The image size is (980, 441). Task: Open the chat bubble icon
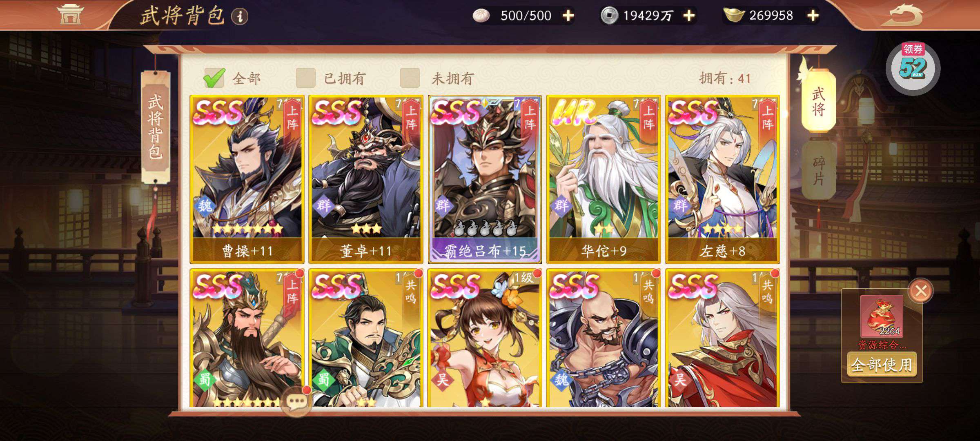click(297, 402)
